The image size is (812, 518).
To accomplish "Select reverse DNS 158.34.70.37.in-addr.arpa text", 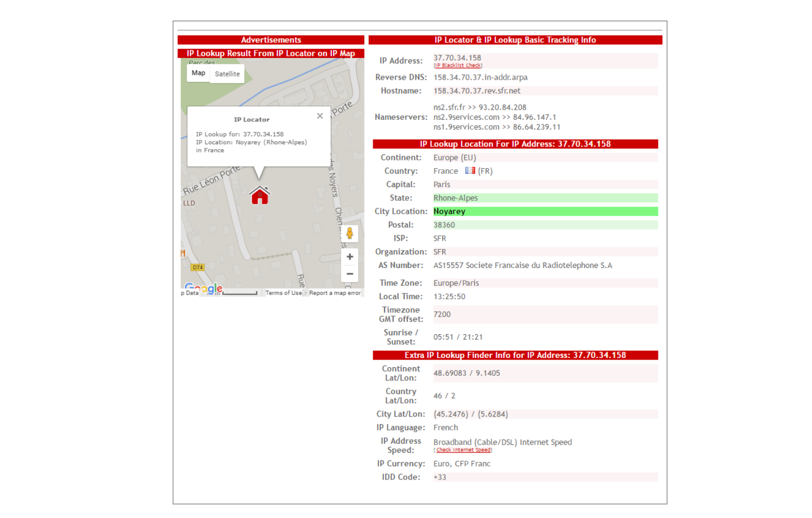I will click(481, 77).
